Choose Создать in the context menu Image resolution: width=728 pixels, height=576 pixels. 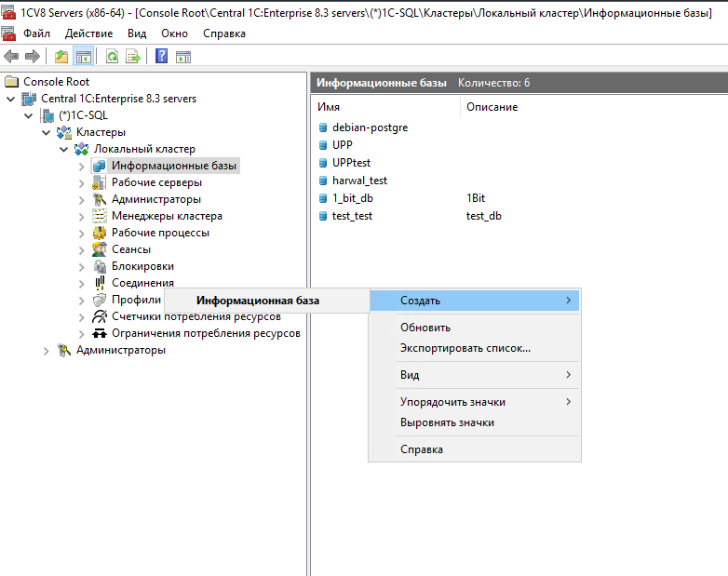point(475,301)
